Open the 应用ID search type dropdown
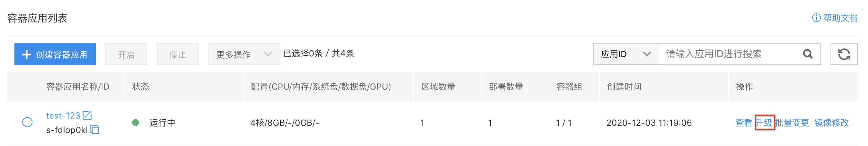This screenshot has width=868, height=146. [x=626, y=54]
